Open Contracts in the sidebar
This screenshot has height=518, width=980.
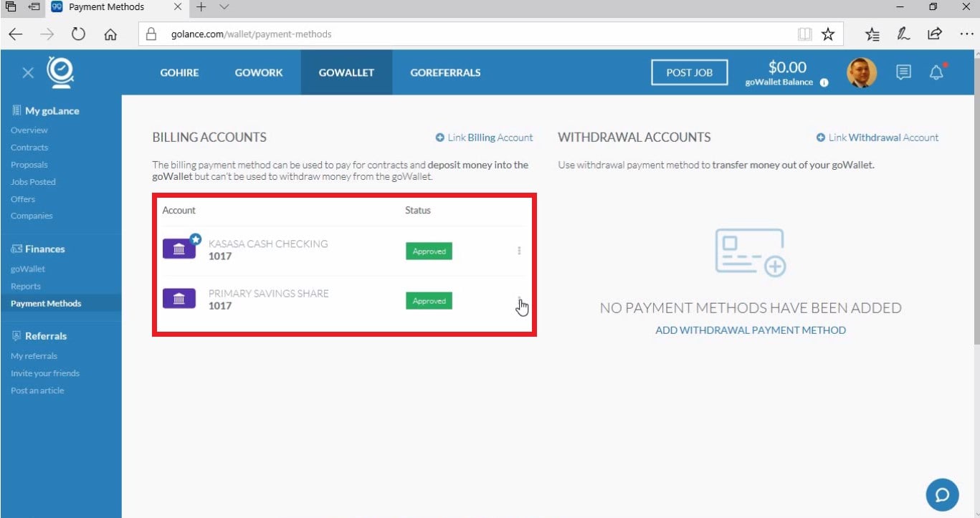tap(29, 148)
